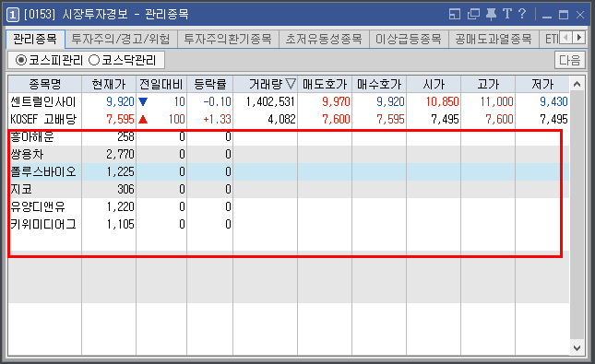Click the scrollbar up arrow
Image resolution: width=595 pixels, height=364 pixels.
click(x=577, y=84)
